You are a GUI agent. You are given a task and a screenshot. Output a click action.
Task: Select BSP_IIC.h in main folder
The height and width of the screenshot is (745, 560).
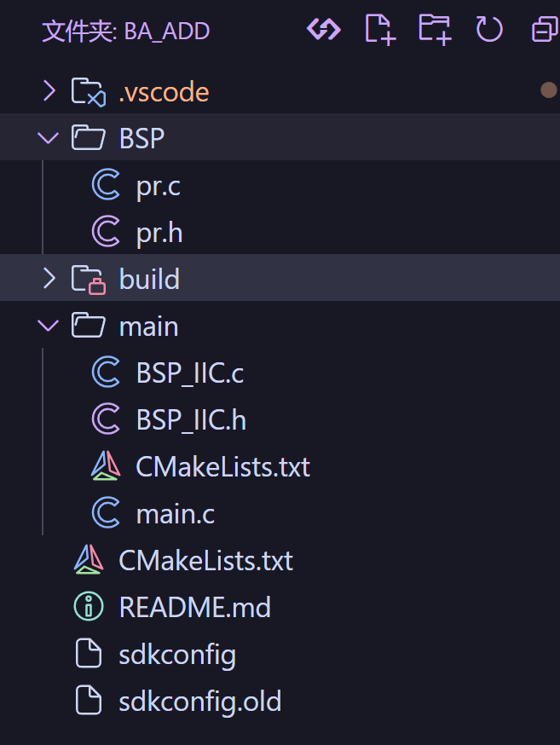[x=191, y=419]
